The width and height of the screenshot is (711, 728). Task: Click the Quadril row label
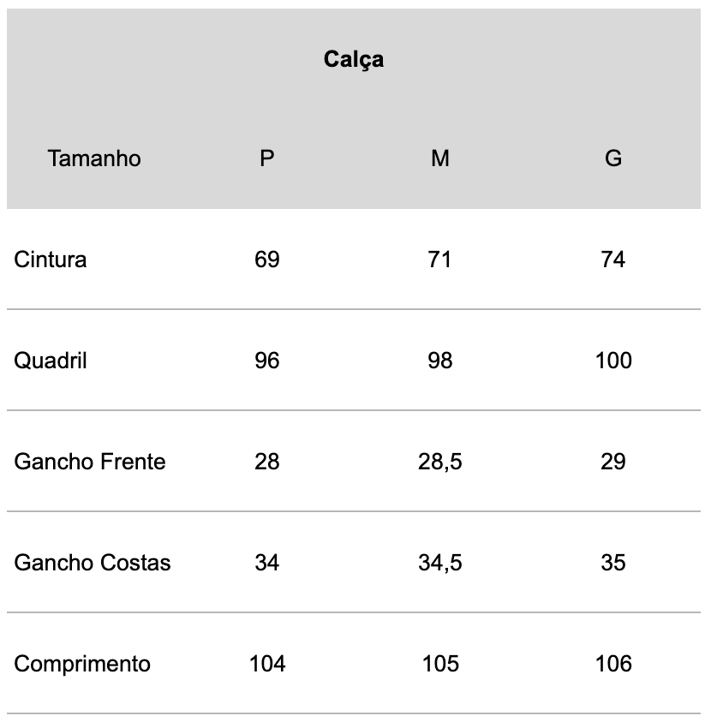(x=51, y=361)
